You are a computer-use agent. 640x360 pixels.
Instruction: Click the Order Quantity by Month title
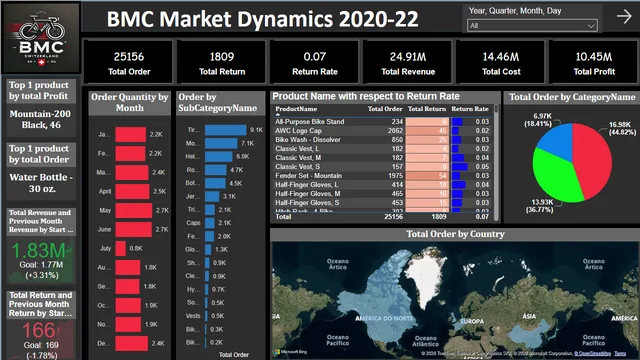(129, 102)
